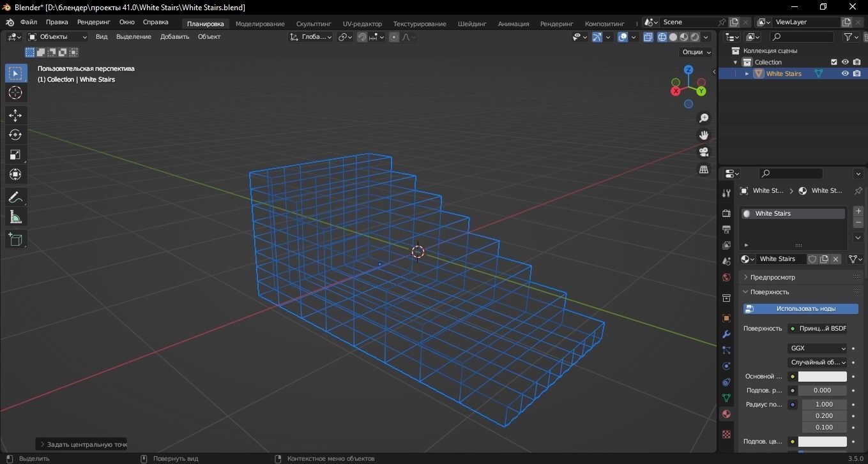Open the World properties tab
Image resolution: width=868 pixels, height=464 pixels.
coord(726,277)
